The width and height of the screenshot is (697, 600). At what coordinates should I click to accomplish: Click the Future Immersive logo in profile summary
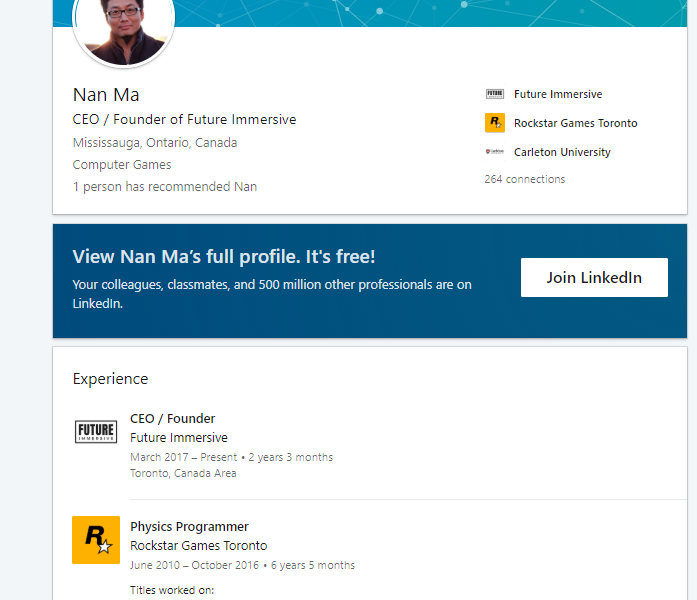click(x=495, y=94)
